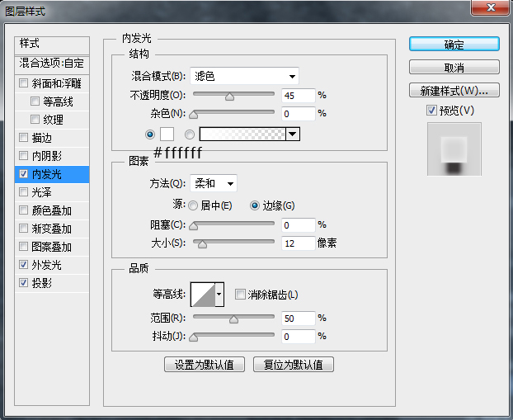The width and height of the screenshot is (513, 420).
Task: Enable the 斜面和浮雕 checkbox
Action: (x=23, y=83)
